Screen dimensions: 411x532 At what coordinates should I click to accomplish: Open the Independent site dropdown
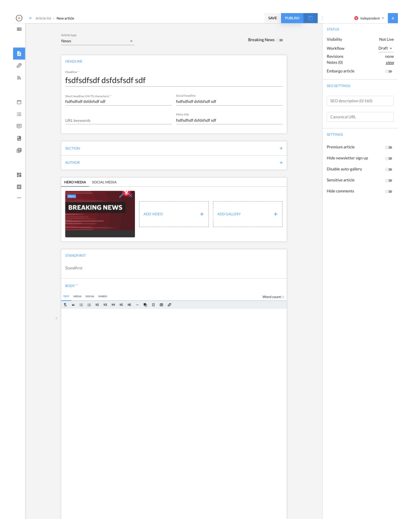(x=369, y=18)
